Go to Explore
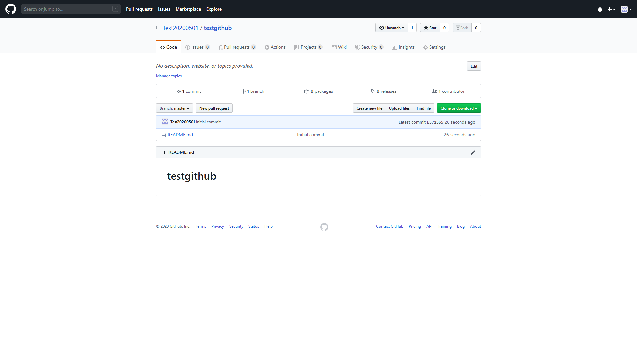The image size is (637, 364). [214, 9]
